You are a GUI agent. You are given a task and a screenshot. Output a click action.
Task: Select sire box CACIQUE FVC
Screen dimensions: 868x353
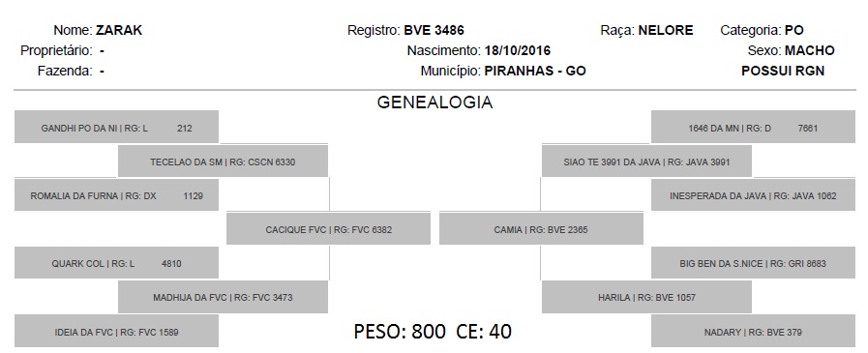pos(328,229)
